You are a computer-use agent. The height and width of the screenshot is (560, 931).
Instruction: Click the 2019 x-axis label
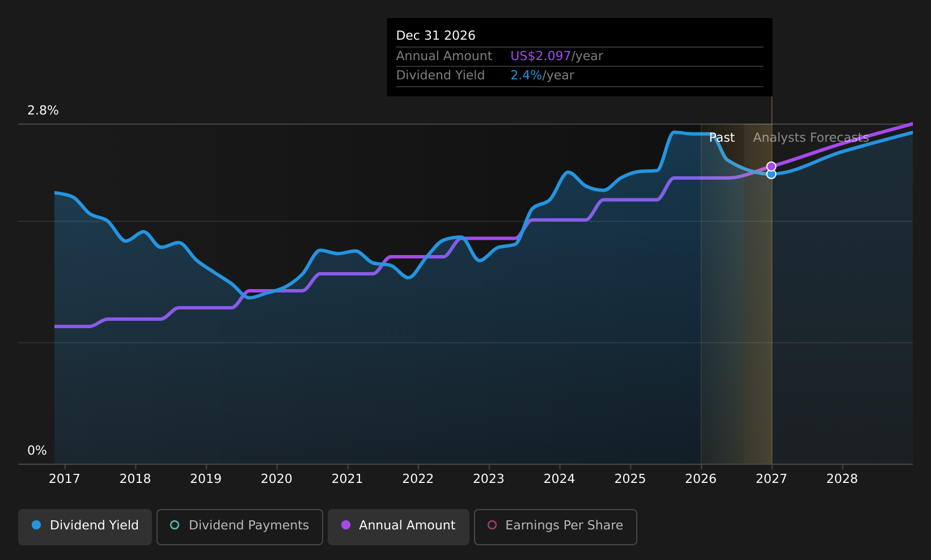pyautogui.click(x=206, y=479)
